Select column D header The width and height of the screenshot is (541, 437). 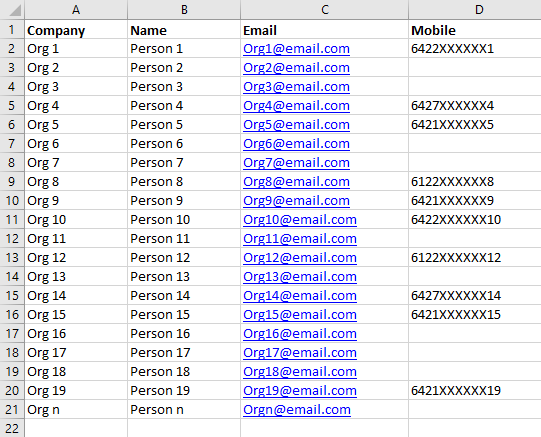pos(475,10)
